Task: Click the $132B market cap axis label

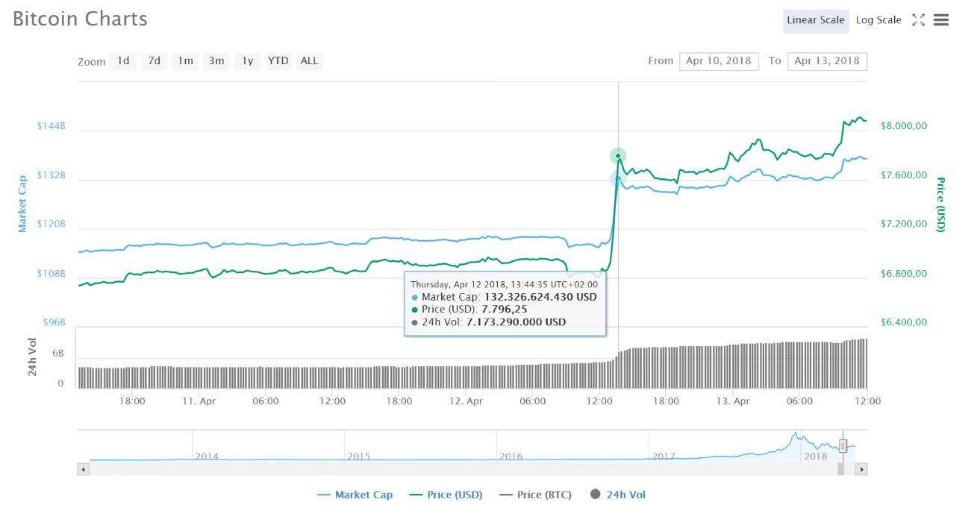Action: point(51,175)
